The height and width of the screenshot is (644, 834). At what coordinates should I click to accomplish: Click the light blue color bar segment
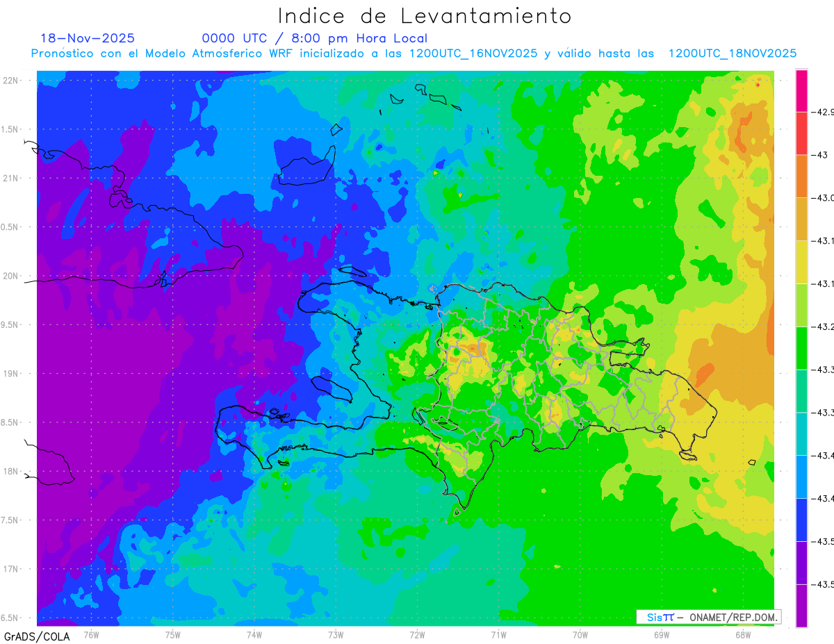point(801,477)
